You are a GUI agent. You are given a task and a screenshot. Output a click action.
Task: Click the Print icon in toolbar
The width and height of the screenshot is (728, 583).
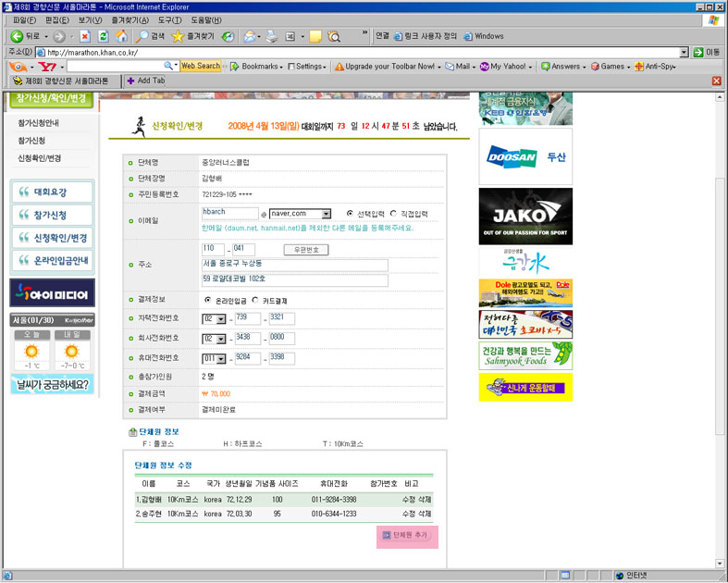pos(271,36)
